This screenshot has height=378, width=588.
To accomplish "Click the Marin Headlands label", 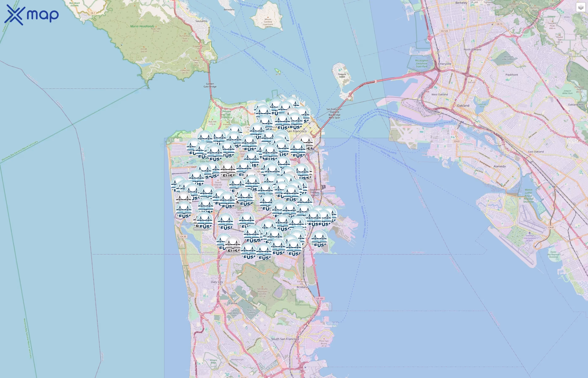I will click(x=142, y=26).
